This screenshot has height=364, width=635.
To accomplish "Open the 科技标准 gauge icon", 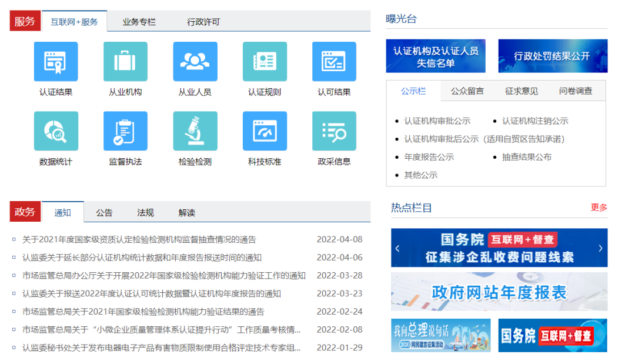I will coord(265,131).
